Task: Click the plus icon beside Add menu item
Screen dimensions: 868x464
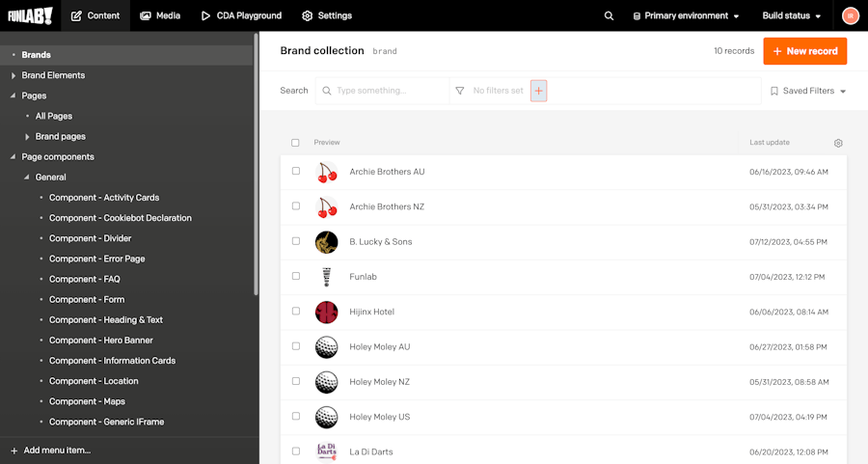Action: [x=14, y=450]
